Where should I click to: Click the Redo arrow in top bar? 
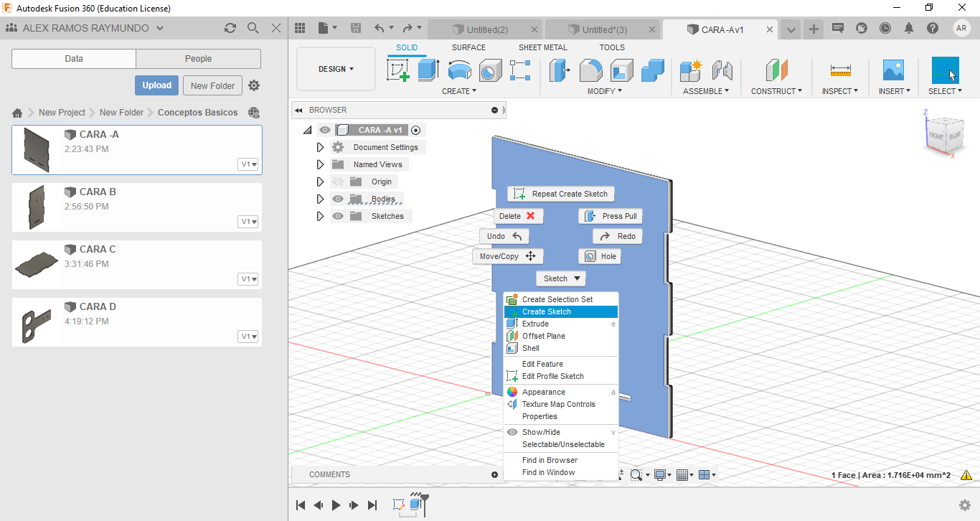[x=407, y=28]
